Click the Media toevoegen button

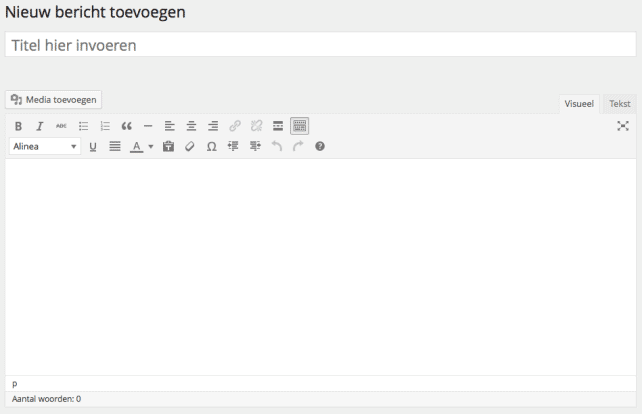point(54,100)
